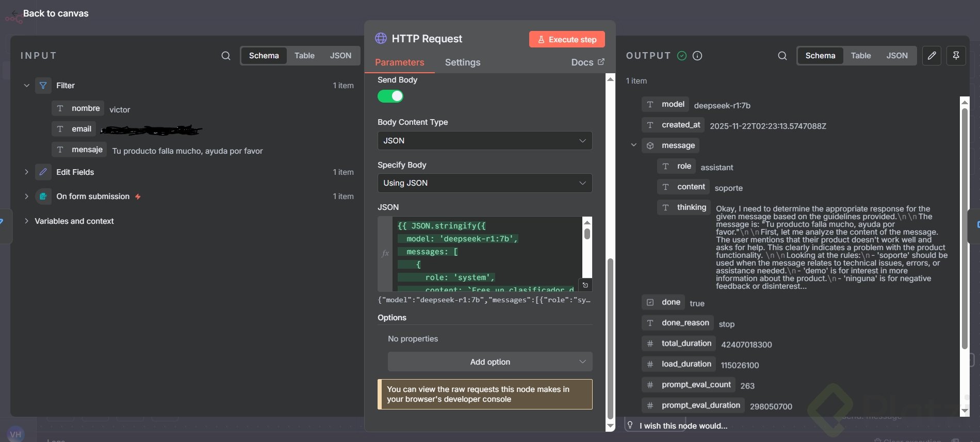Open the Specify Body Using JSON dropdown
Image resolution: width=980 pixels, height=442 pixels.
pos(485,183)
